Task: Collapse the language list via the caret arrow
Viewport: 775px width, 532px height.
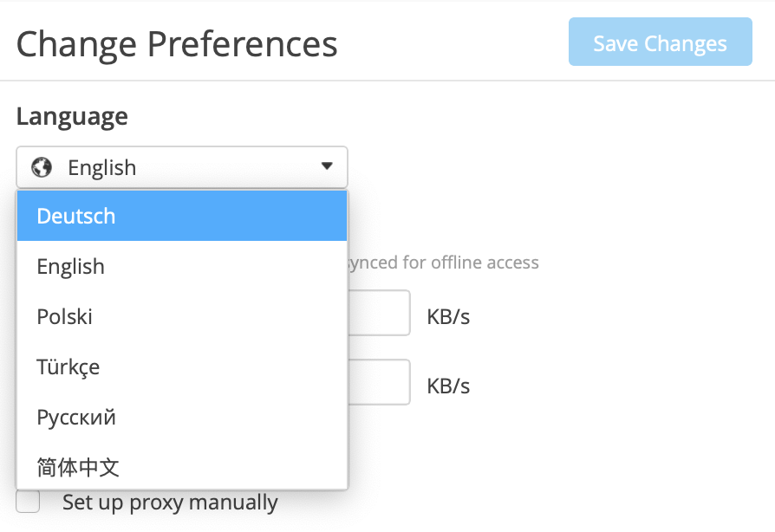Action: pos(327,166)
